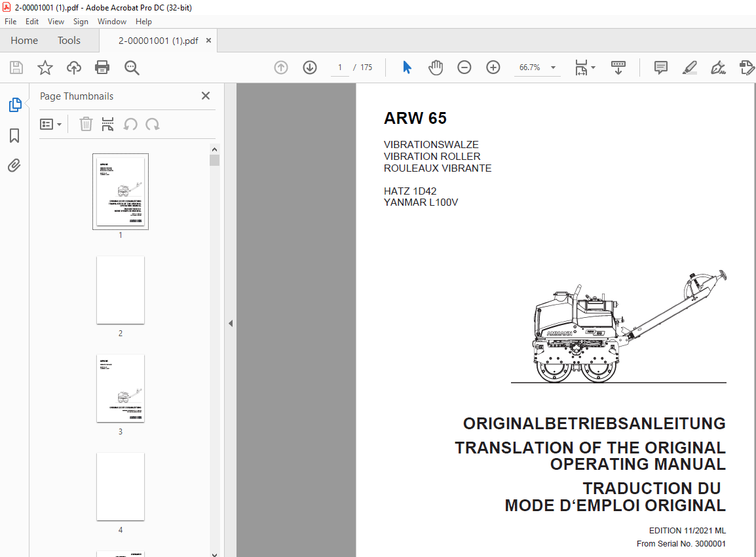Click the Save file icon

(16, 67)
